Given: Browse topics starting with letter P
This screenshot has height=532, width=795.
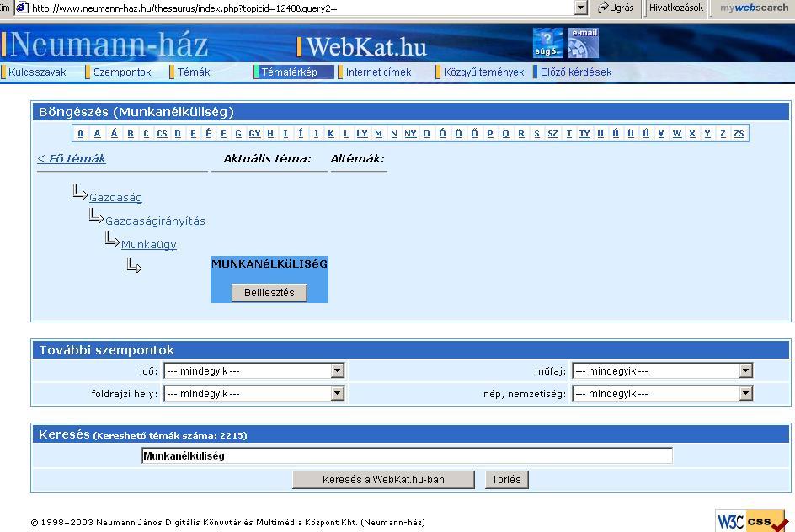Looking at the screenshot, I should 490,133.
